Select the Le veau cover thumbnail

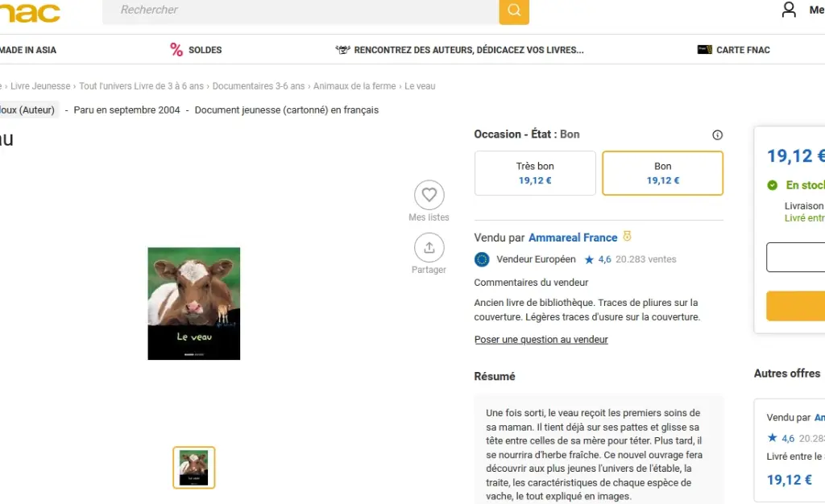(x=193, y=468)
